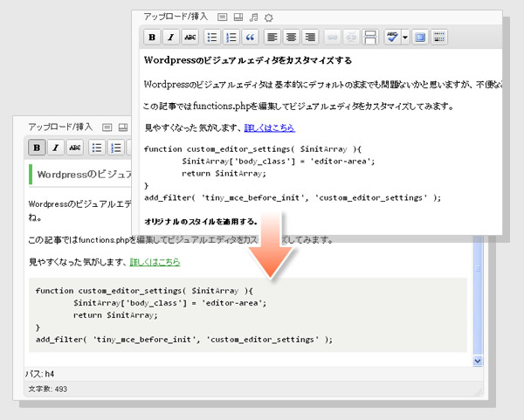Insert bulleted list in lower editor
This screenshot has width=524, height=420.
97,148
